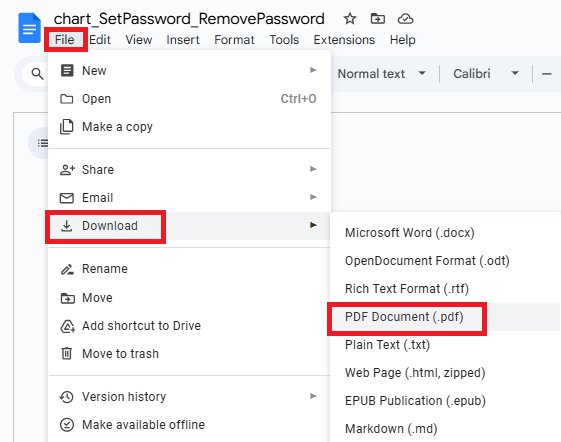Click the document title chart_SetPassword_RemovePassword
561x442 pixels.
tap(189, 19)
